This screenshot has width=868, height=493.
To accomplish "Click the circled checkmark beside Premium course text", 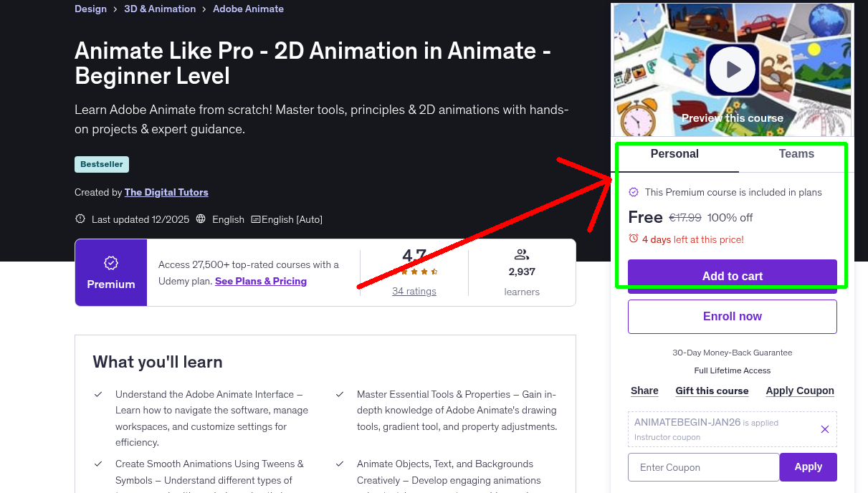I will click(634, 192).
